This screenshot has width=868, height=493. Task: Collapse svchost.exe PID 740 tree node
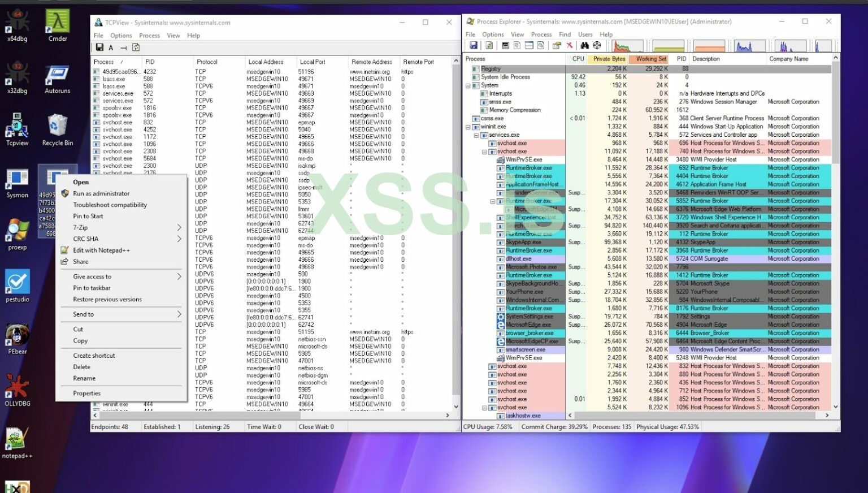[x=484, y=152]
